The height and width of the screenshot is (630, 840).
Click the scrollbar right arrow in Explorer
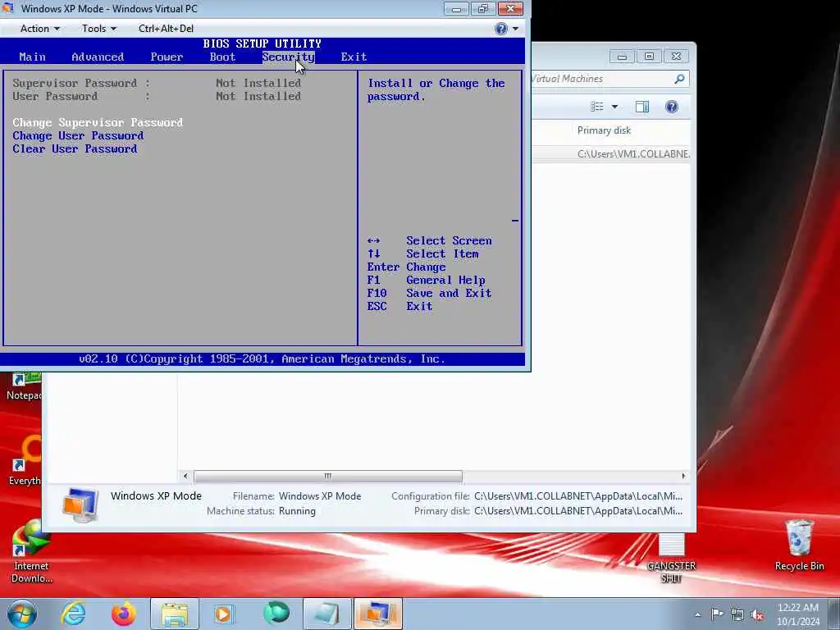[683, 476]
